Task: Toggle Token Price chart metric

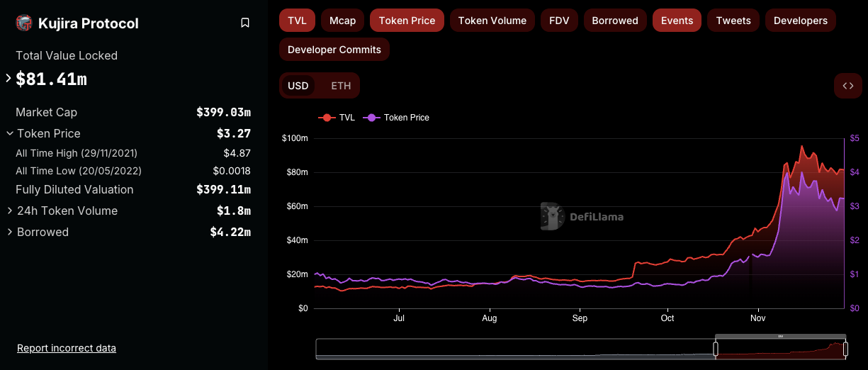Action: tap(407, 21)
